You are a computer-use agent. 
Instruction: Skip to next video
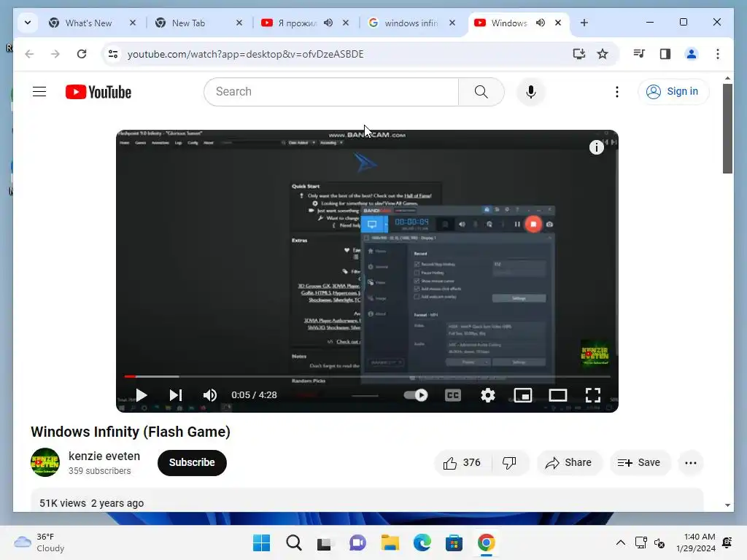tap(176, 394)
